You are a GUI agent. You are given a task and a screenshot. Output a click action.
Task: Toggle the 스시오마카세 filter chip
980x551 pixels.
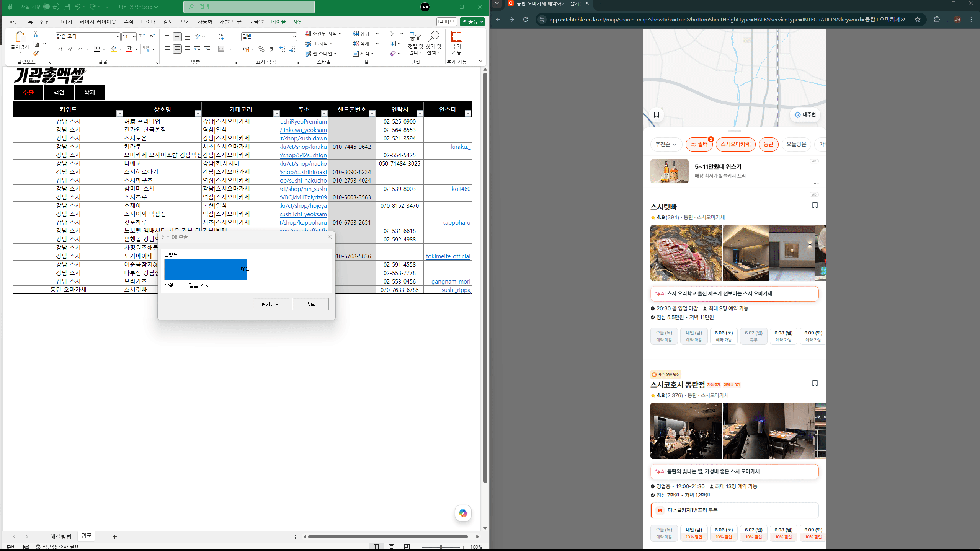[735, 144]
